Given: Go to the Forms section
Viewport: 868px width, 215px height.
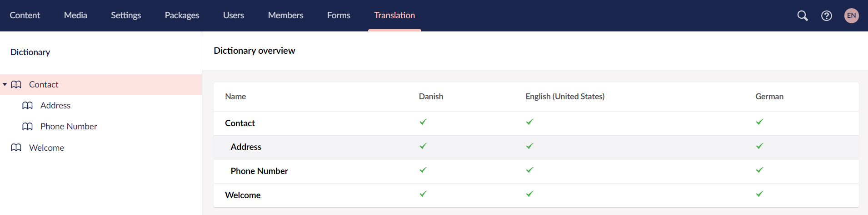Looking at the screenshot, I should [339, 15].
